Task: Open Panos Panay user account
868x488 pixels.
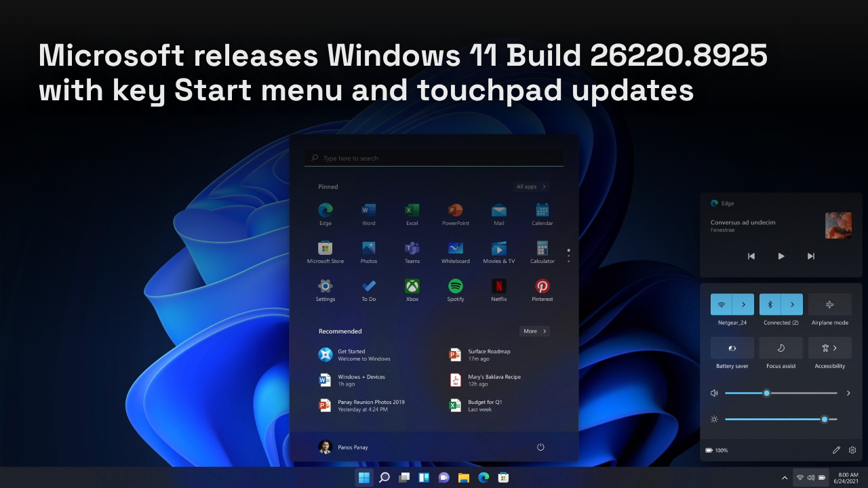Action: (x=343, y=447)
